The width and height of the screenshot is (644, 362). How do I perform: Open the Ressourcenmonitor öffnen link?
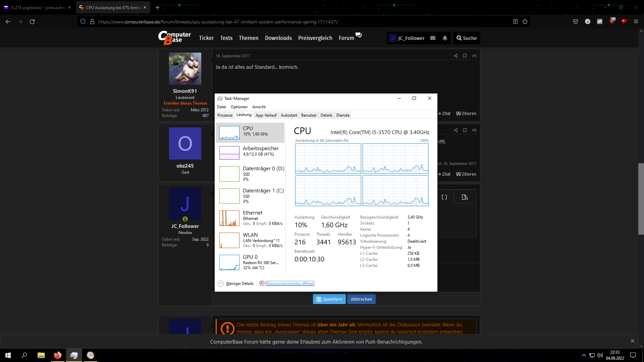click(x=290, y=284)
